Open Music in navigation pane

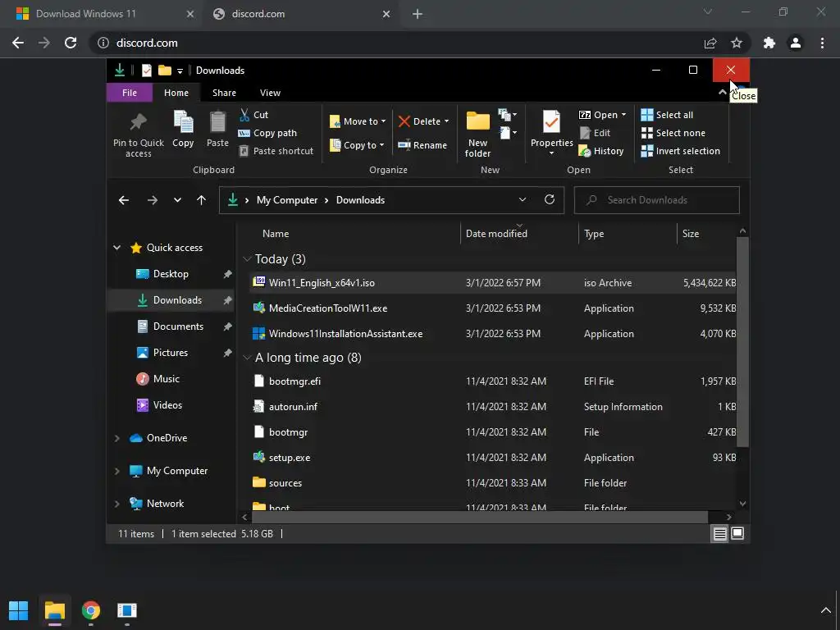click(x=166, y=379)
